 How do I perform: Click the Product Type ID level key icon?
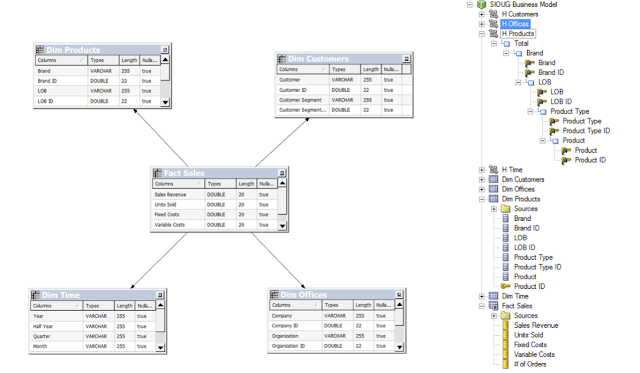554,131
